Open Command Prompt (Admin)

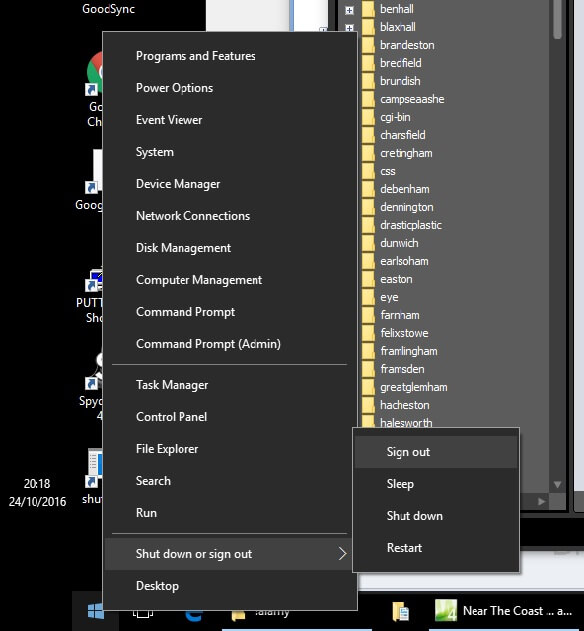208,344
